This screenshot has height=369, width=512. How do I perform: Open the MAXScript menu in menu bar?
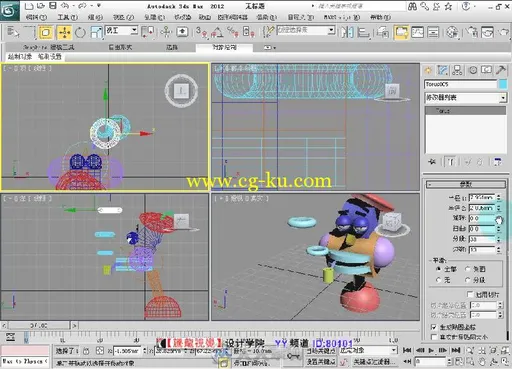click(x=342, y=17)
